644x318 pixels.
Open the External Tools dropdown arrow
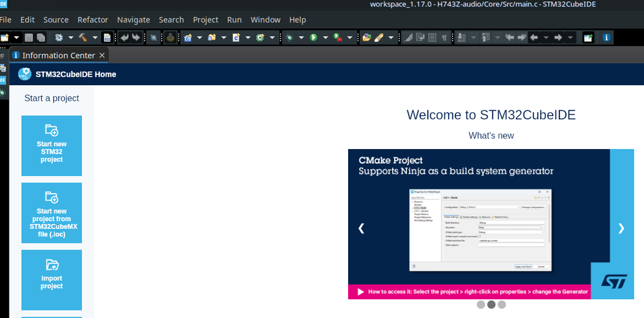tap(350, 38)
